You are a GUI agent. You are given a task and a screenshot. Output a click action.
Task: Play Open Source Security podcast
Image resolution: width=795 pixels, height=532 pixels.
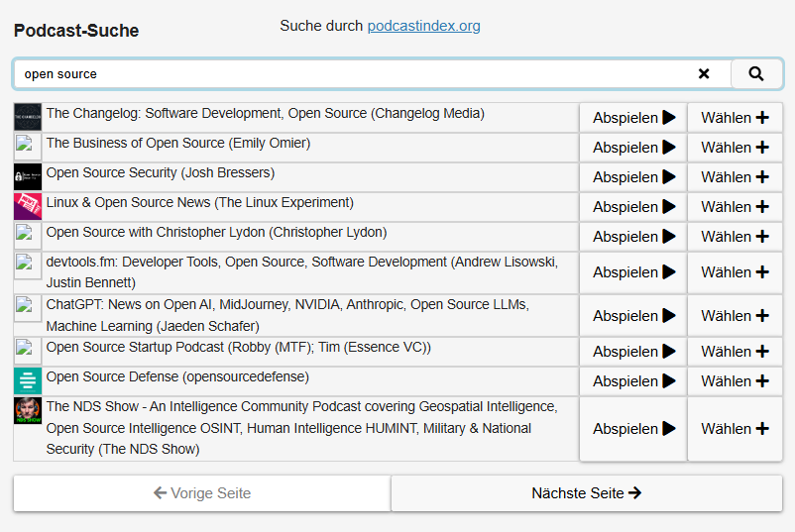point(633,177)
